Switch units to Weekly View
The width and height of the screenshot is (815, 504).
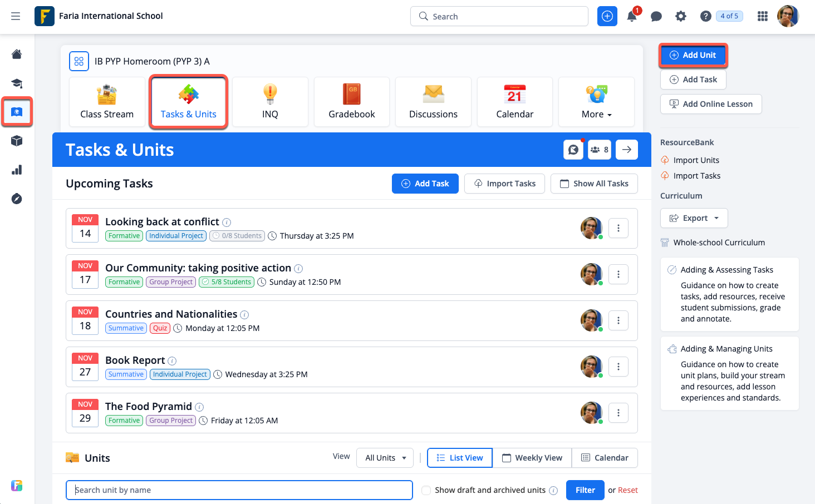532,458
